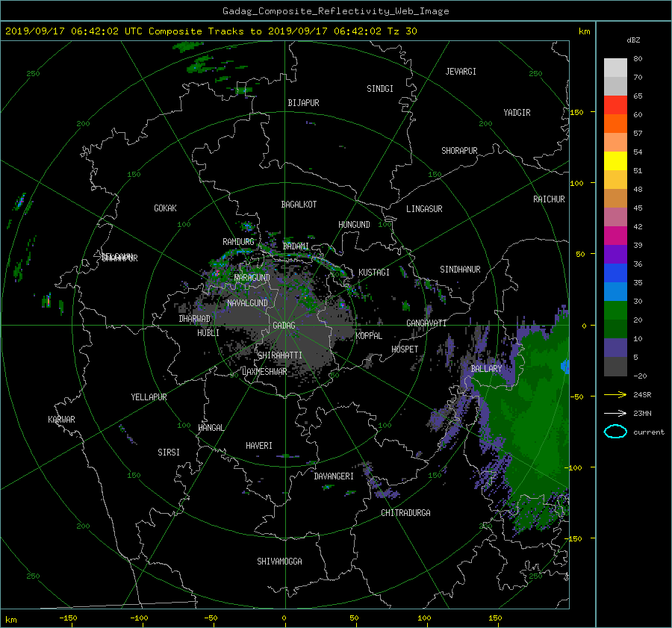Click the 150 value on bottom km axis

(495, 618)
